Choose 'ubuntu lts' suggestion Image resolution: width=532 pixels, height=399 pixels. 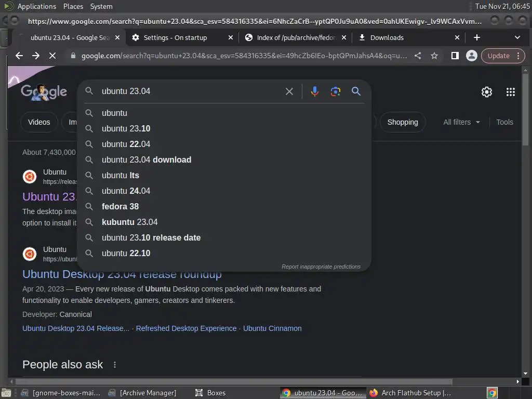[224, 176]
